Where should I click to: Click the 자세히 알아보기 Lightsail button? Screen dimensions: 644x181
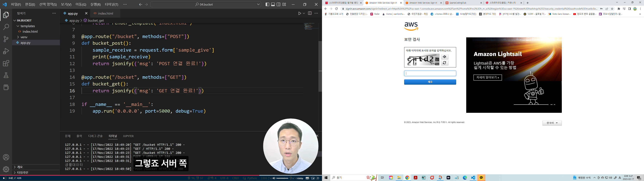pyautogui.click(x=488, y=77)
